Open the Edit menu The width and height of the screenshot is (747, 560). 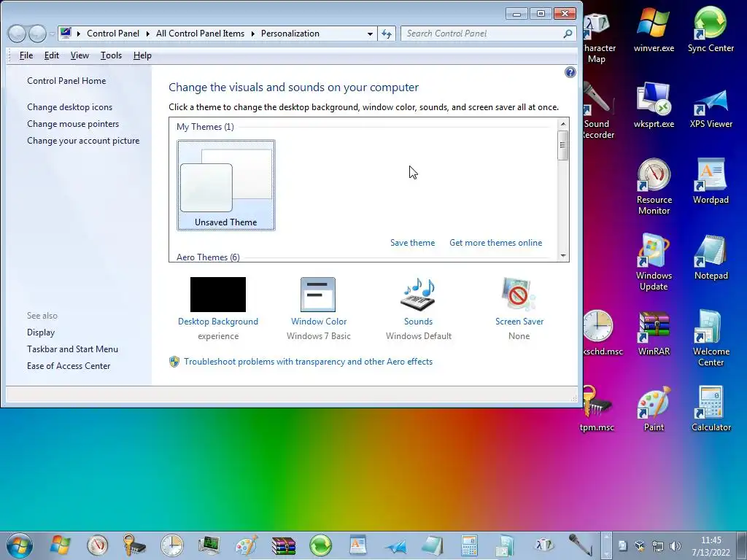(x=52, y=55)
